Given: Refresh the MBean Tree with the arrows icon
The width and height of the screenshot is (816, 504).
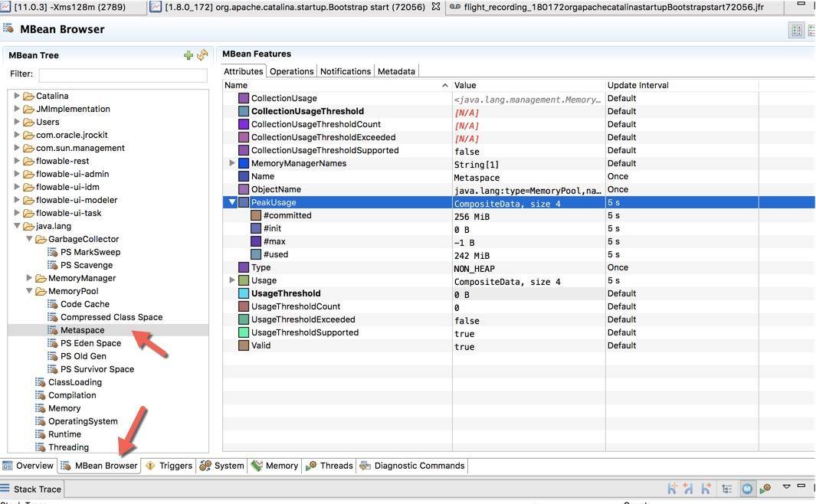Looking at the screenshot, I should (x=202, y=55).
